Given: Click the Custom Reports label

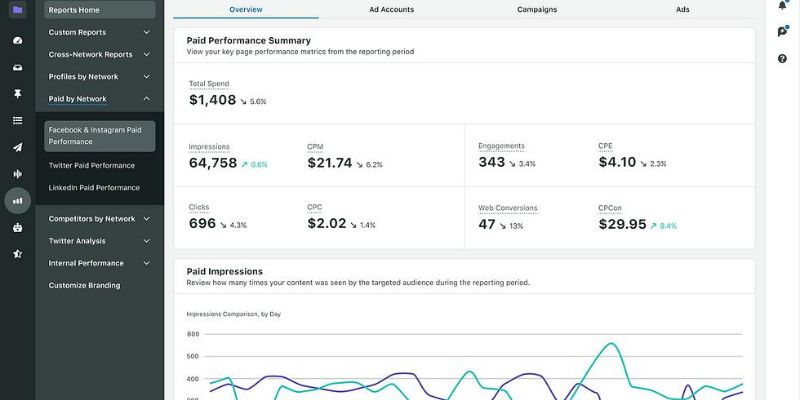Looking at the screenshot, I should click(x=78, y=32).
